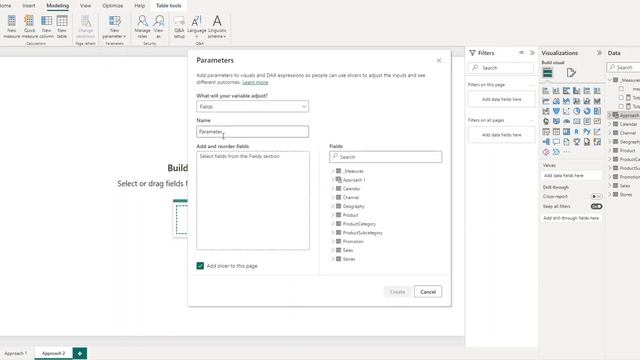Expand Geography in dialog Fields list
640x360 pixels.
[333, 206]
